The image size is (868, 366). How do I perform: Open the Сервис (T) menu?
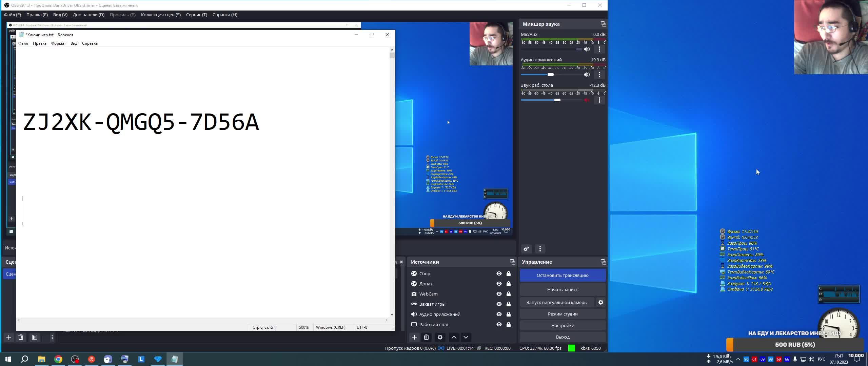[x=196, y=15]
